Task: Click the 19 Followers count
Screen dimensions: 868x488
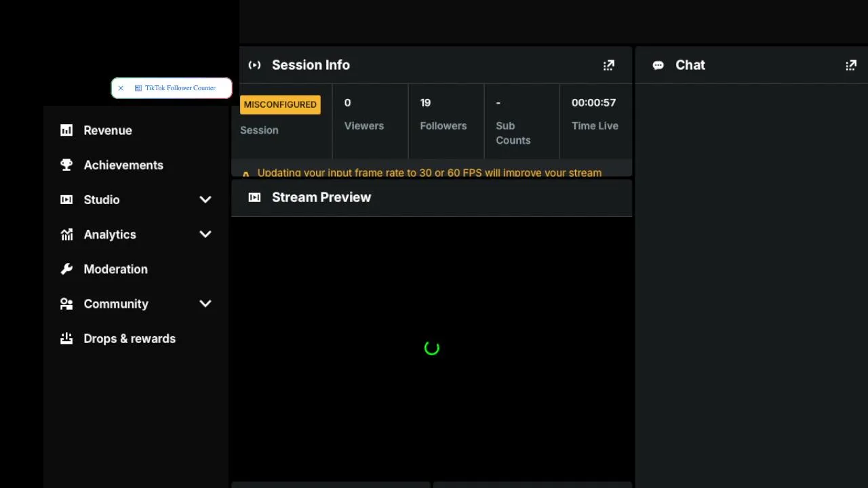Action: coord(425,102)
